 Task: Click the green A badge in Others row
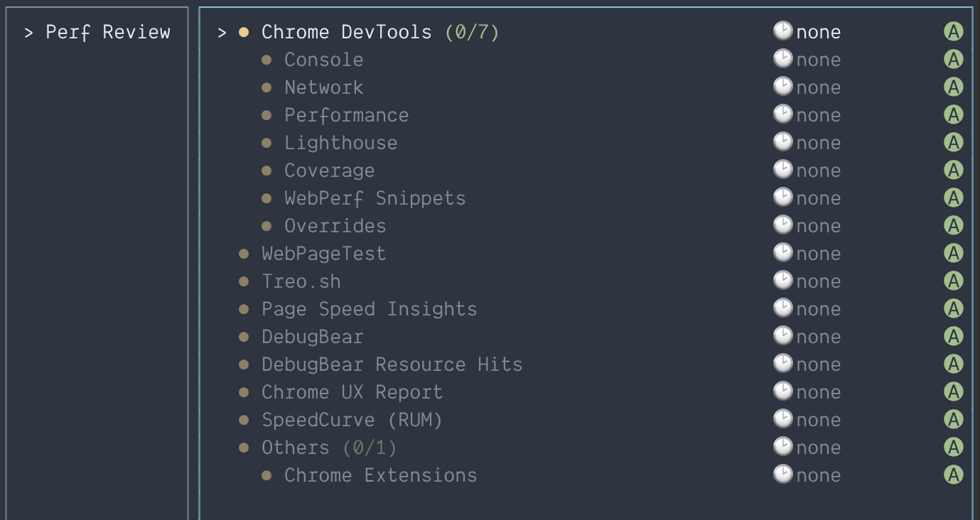pos(953,448)
